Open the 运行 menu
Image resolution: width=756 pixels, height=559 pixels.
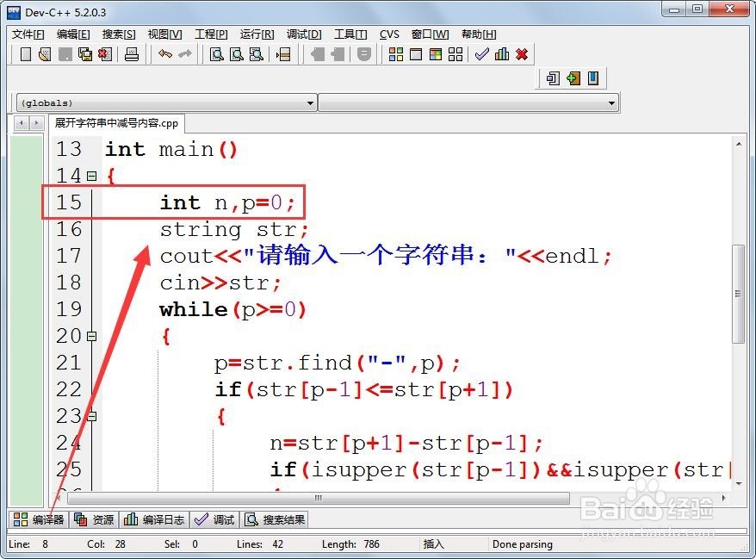(254, 34)
